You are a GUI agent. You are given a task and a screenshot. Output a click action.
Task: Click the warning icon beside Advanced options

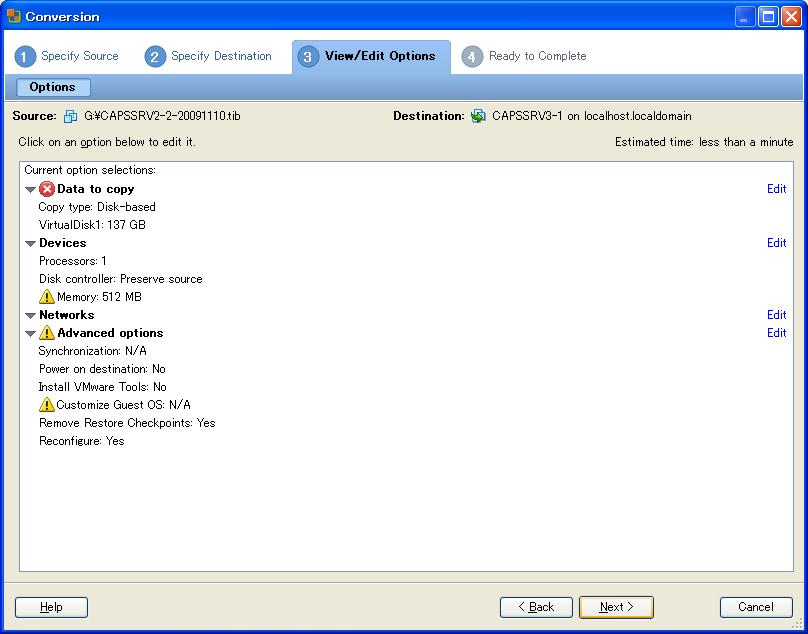46,333
